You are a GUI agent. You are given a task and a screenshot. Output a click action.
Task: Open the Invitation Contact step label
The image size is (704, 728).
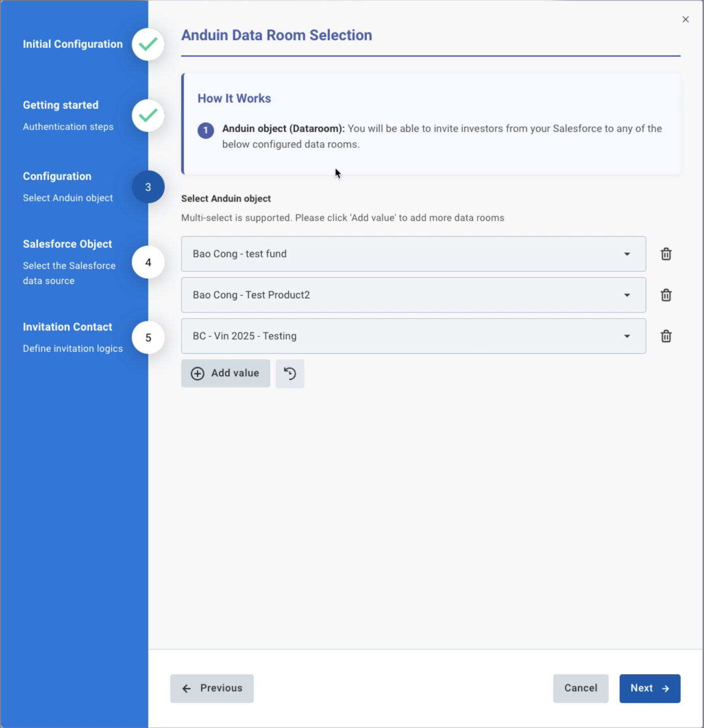point(67,327)
